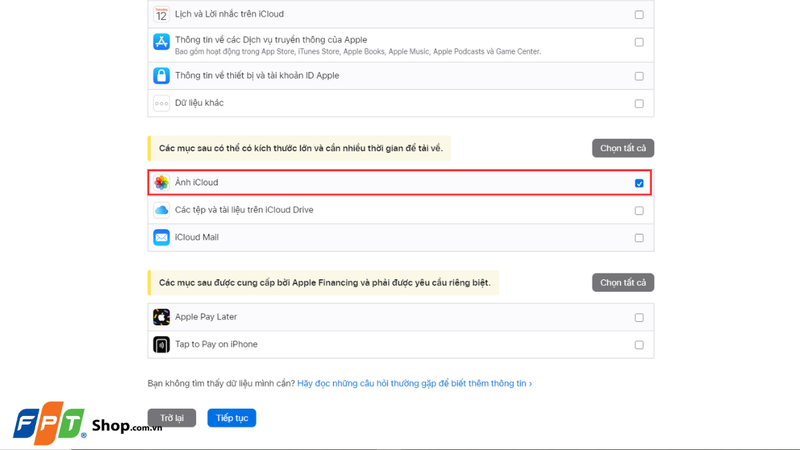
Task: Click the three-dots icon beside Dữ liệu khác
Action: (x=161, y=103)
